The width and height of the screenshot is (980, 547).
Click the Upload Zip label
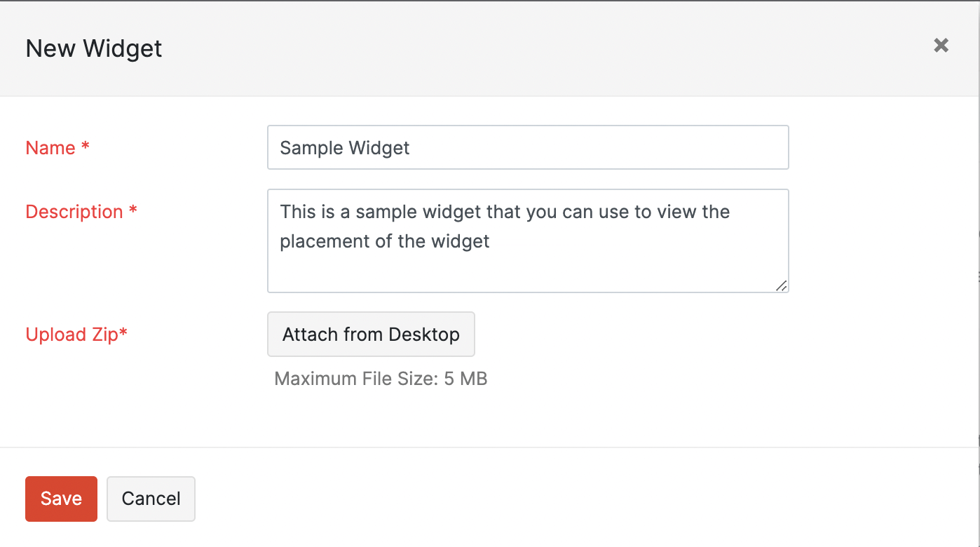point(72,335)
